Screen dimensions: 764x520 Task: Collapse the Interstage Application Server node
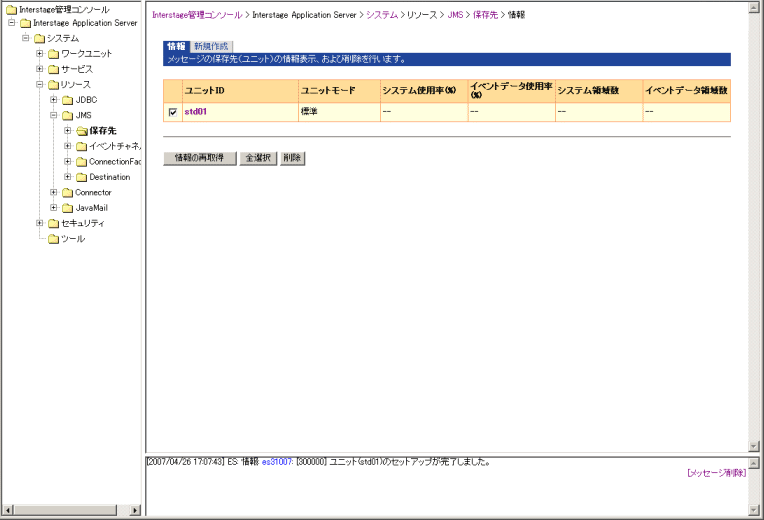click(x=12, y=22)
